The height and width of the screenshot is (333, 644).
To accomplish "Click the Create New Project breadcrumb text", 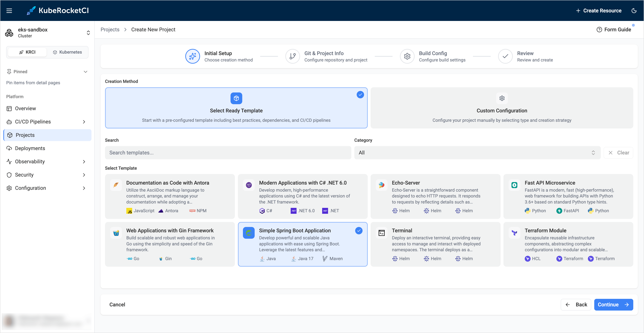I will [153, 29].
